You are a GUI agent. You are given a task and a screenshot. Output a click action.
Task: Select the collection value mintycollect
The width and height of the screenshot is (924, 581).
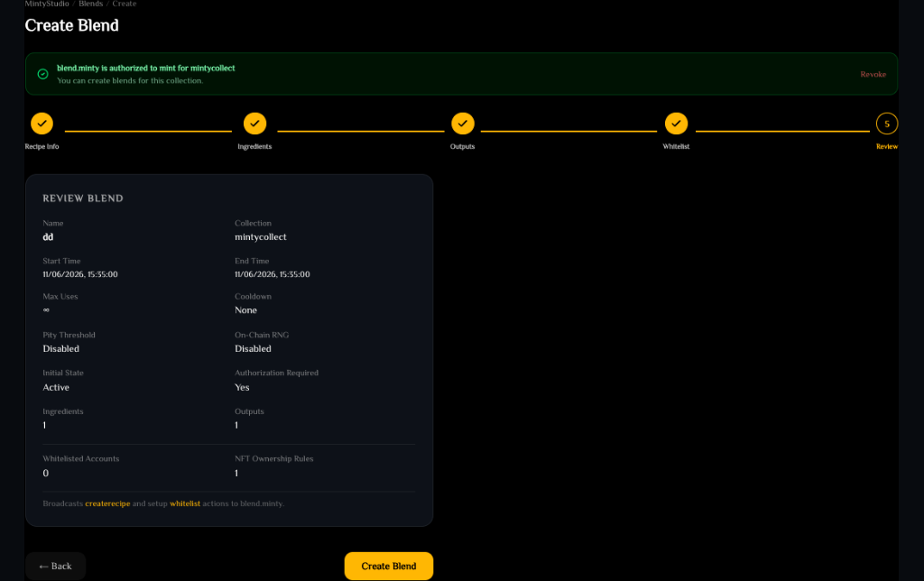pyautogui.click(x=261, y=237)
